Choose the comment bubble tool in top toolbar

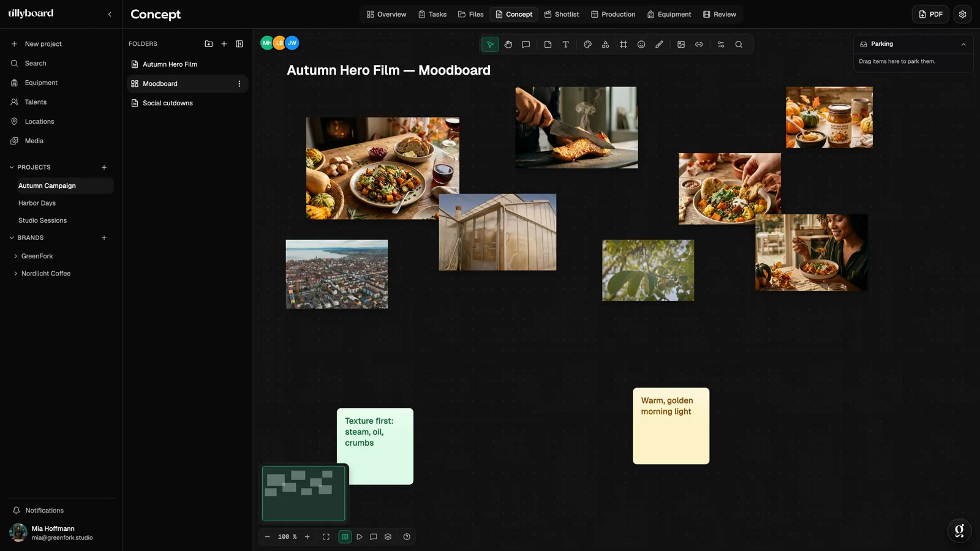click(526, 45)
